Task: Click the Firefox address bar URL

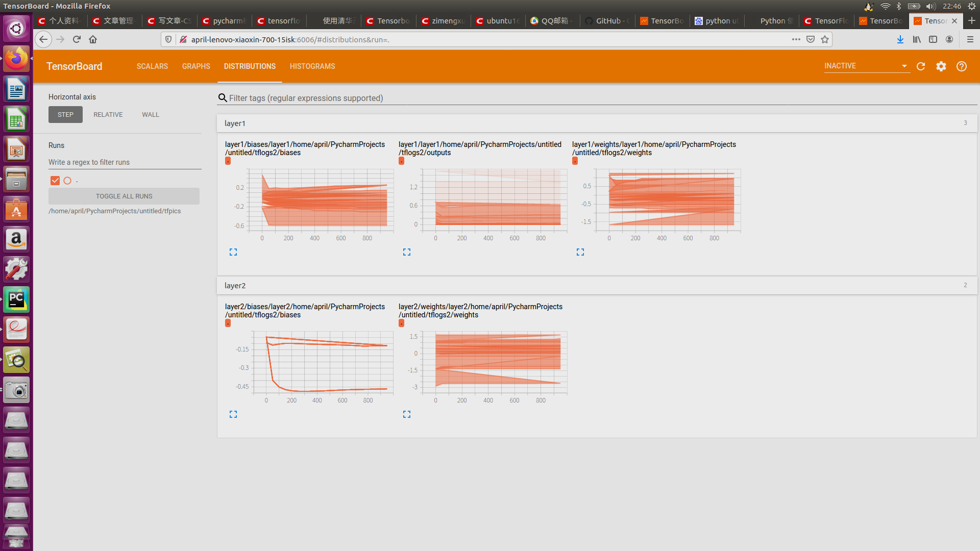Action: [x=290, y=39]
